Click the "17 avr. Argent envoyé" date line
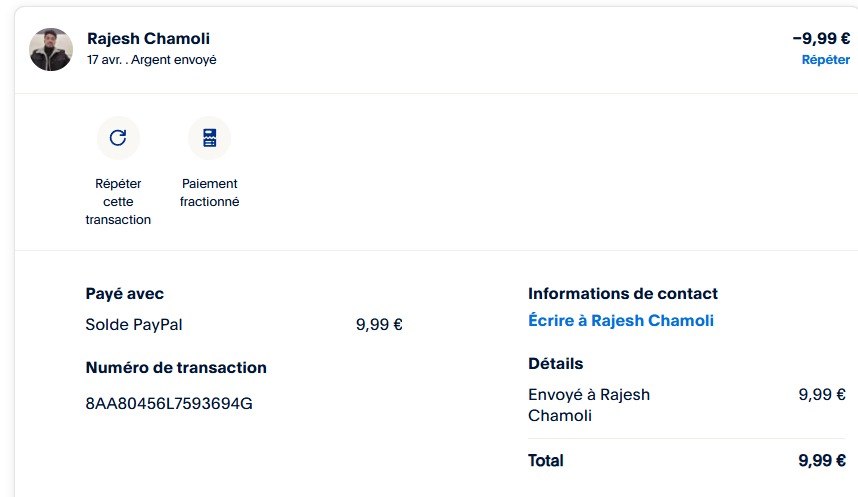Viewport: 858px width, 497px height. (x=151, y=60)
